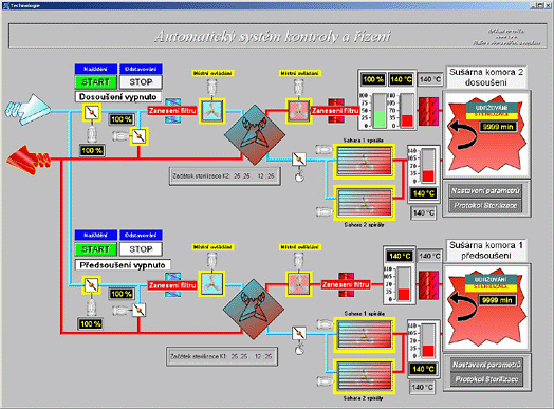Select Sahara 2 spirály heater of komora 1
Screen dimensions: 554x409
[x=364, y=377]
